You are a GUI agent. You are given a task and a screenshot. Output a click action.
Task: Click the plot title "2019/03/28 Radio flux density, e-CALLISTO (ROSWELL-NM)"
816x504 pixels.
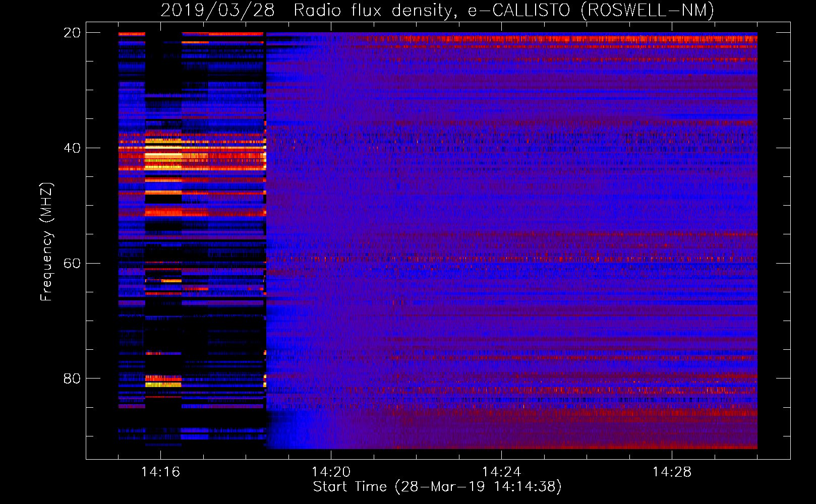point(437,10)
